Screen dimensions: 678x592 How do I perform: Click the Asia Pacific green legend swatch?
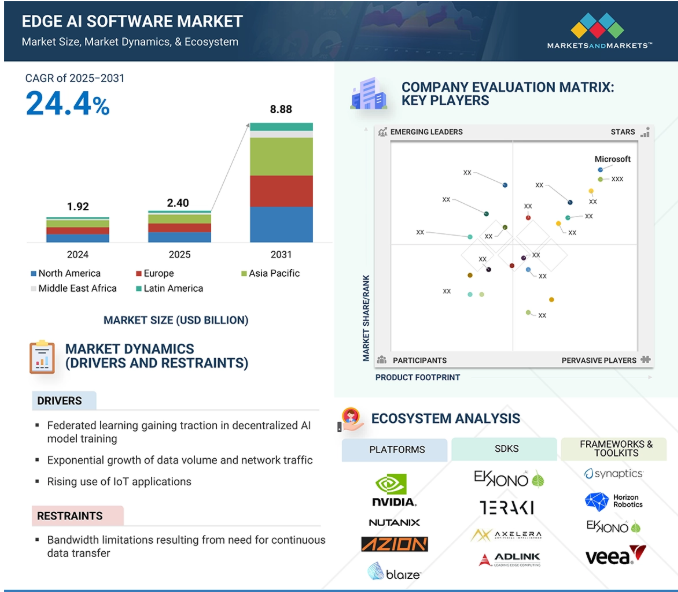[244, 274]
